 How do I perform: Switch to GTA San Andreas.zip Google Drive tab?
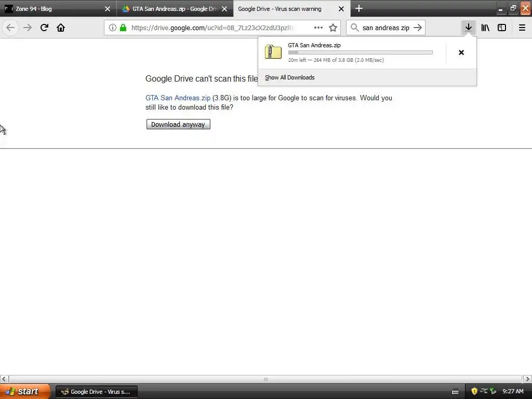pos(175,8)
